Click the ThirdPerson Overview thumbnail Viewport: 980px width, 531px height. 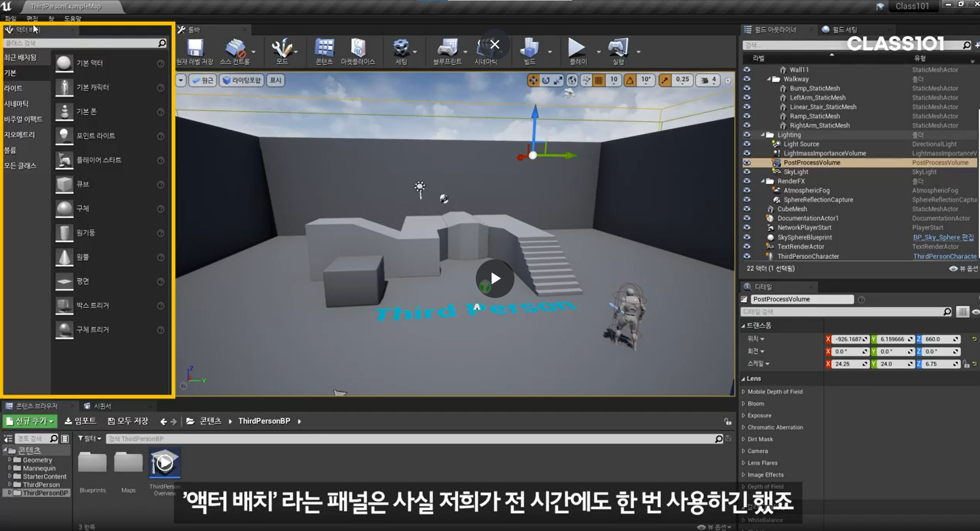pyautogui.click(x=164, y=463)
